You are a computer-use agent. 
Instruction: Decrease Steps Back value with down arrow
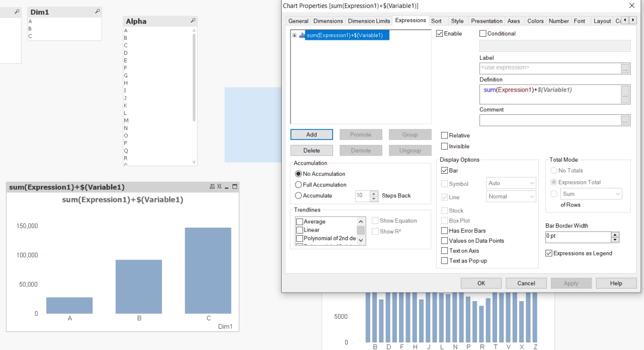(x=374, y=198)
